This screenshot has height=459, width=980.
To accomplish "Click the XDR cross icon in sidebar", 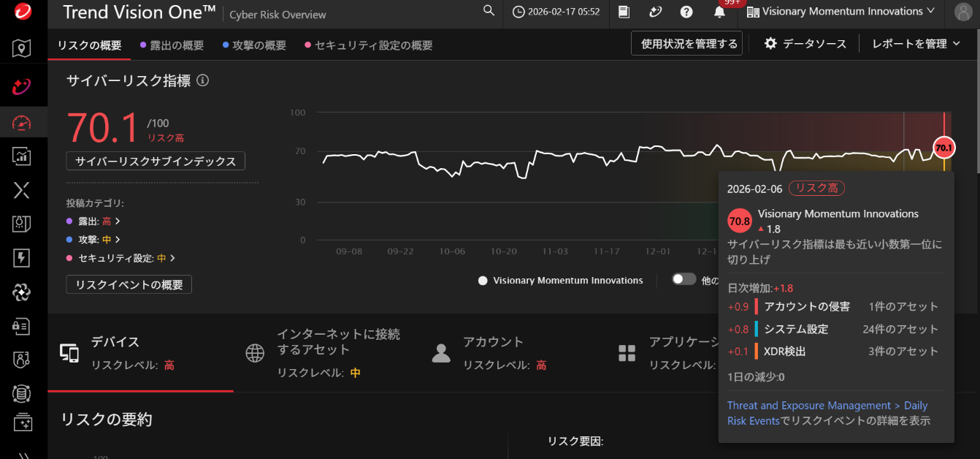I will point(23,190).
